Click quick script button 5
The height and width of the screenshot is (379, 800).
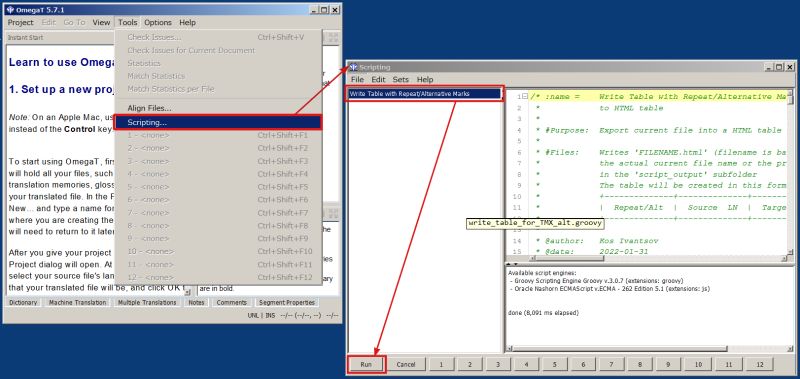(x=555, y=365)
